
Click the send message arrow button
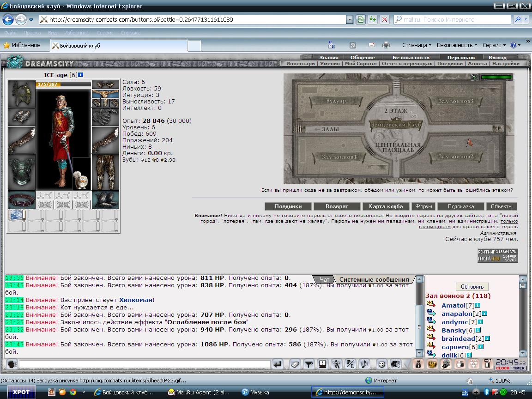pyautogui.click(x=278, y=364)
